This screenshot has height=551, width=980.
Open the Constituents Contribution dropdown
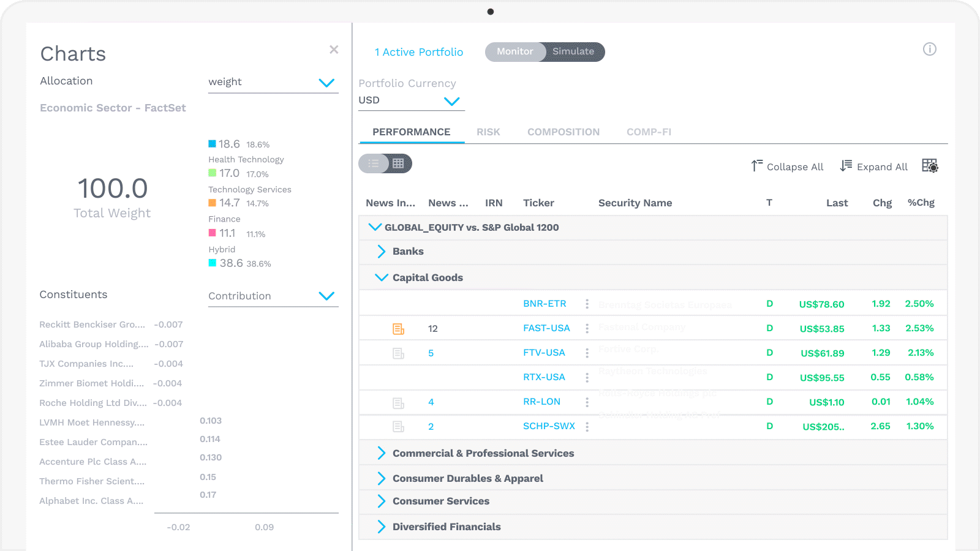[273, 296]
